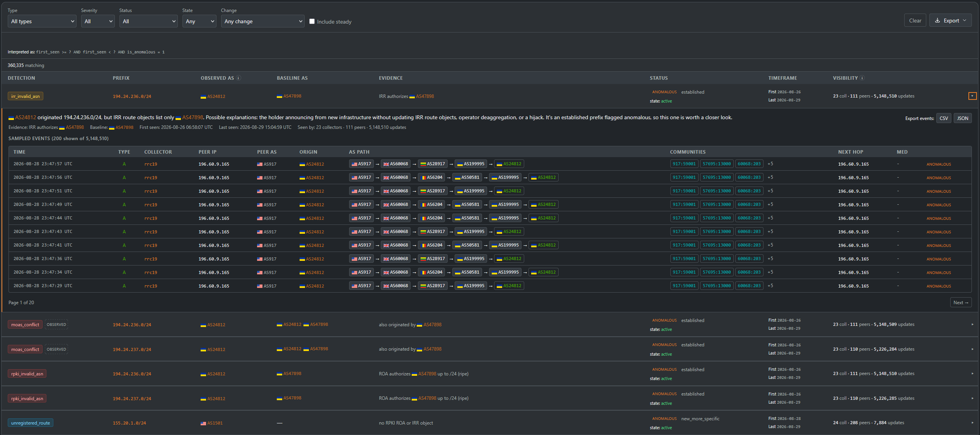Image resolution: width=980 pixels, height=435 pixels.
Task: Click Page 1 of 20 indicator
Action: point(21,302)
